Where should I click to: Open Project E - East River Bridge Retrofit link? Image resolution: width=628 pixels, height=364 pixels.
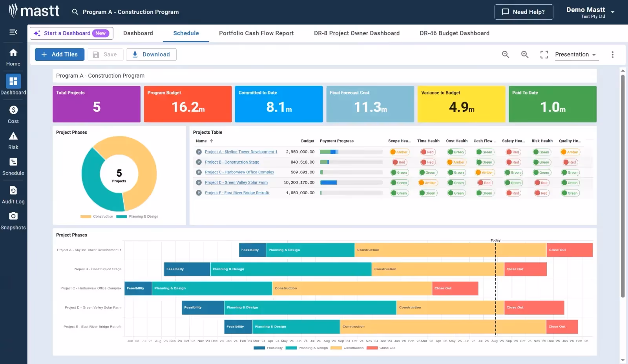[x=237, y=193]
